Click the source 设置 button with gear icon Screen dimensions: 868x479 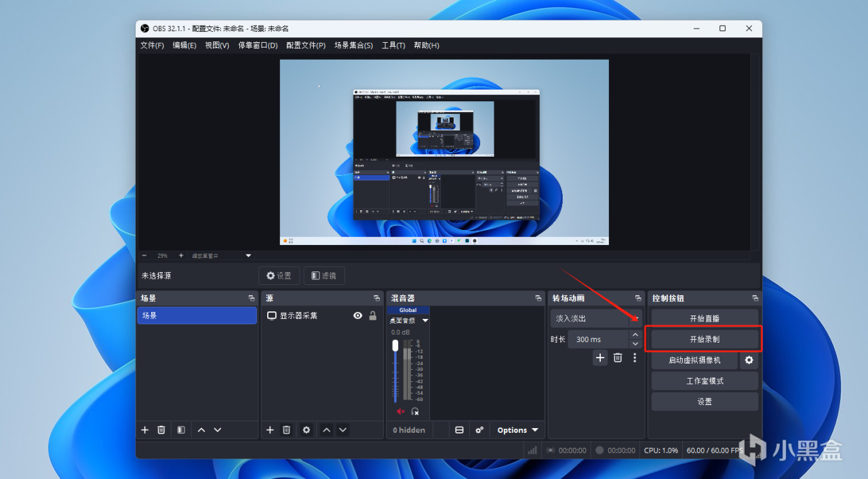tap(279, 275)
